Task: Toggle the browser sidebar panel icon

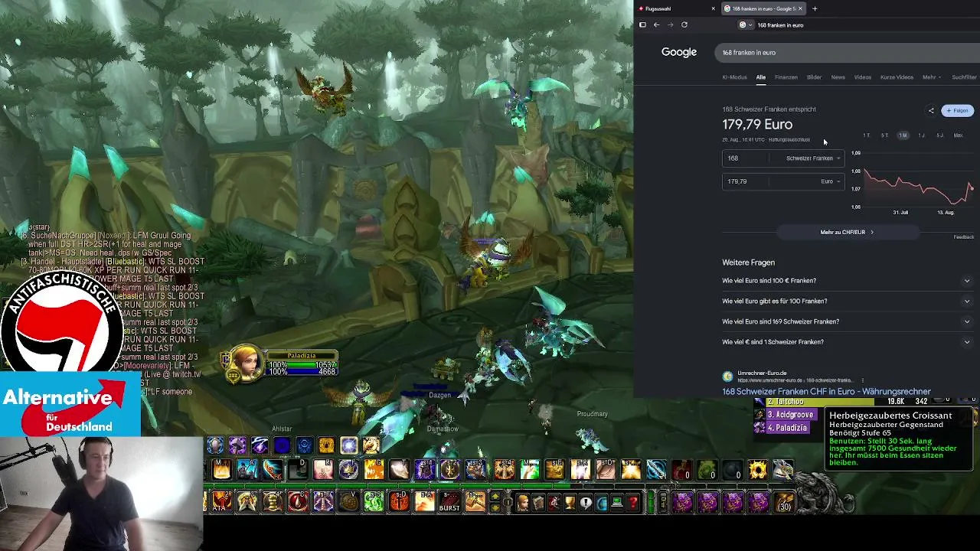Action: point(642,24)
